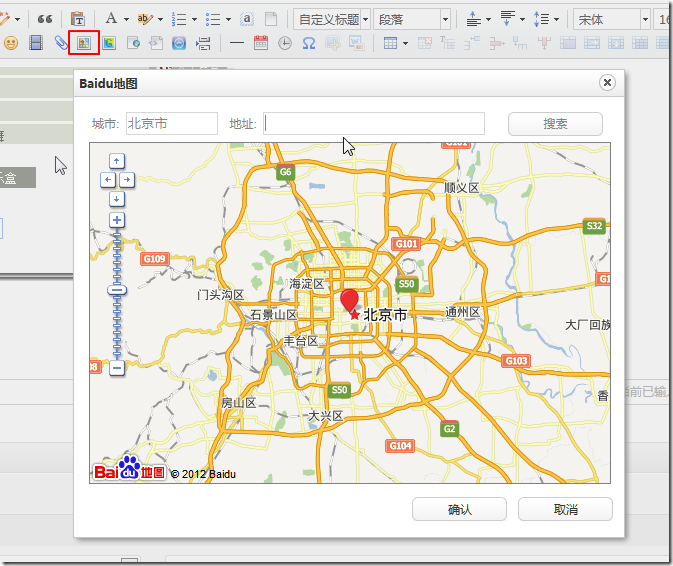673x566 pixels.
Task: Insert current date with calendar icon
Action: (x=261, y=43)
